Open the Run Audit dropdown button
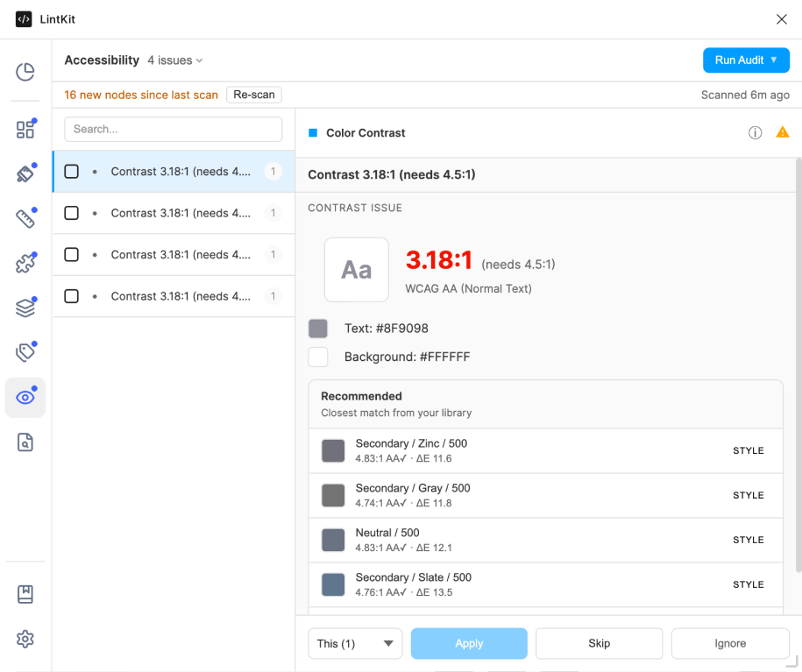Viewport: 802px width, 672px height. click(x=746, y=60)
